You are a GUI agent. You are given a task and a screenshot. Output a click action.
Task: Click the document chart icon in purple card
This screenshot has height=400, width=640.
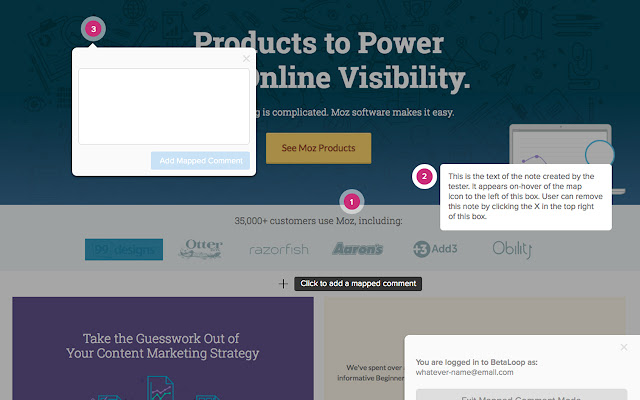pos(160,388)
